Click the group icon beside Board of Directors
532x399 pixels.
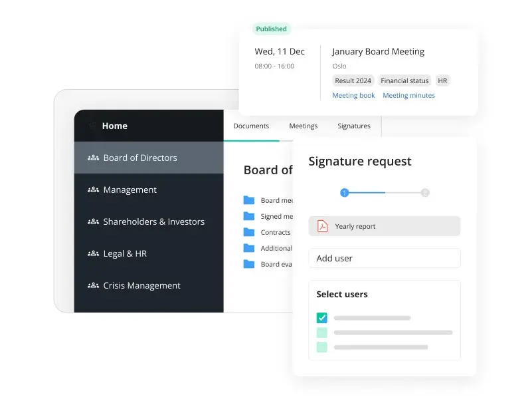pyautogui.click(x=93, y=158)
